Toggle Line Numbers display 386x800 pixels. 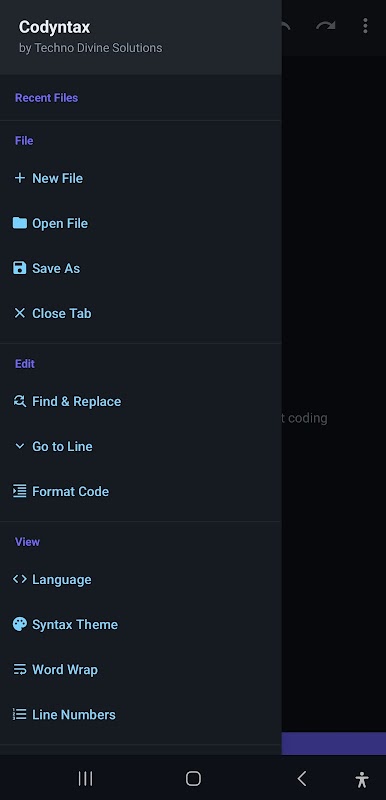(141, 714)
